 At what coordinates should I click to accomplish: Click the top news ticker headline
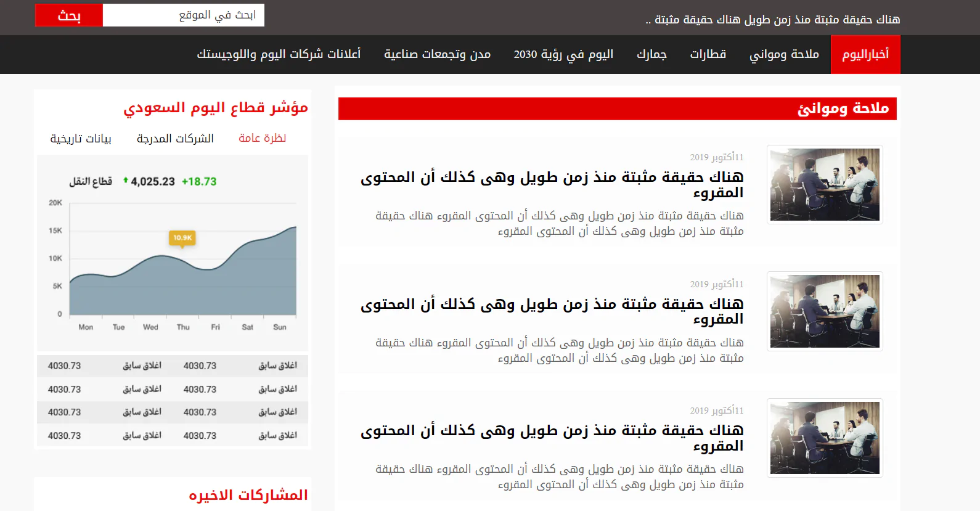click(x=772, y=20)
